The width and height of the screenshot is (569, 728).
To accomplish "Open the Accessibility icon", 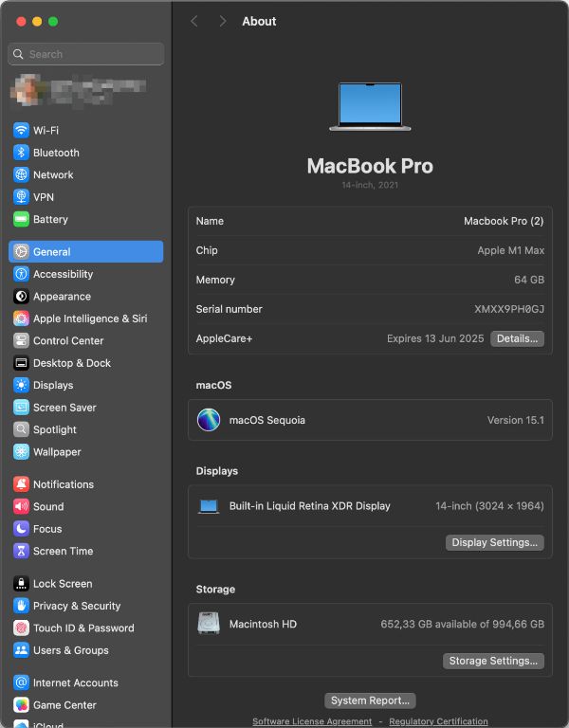I will 21,274.
